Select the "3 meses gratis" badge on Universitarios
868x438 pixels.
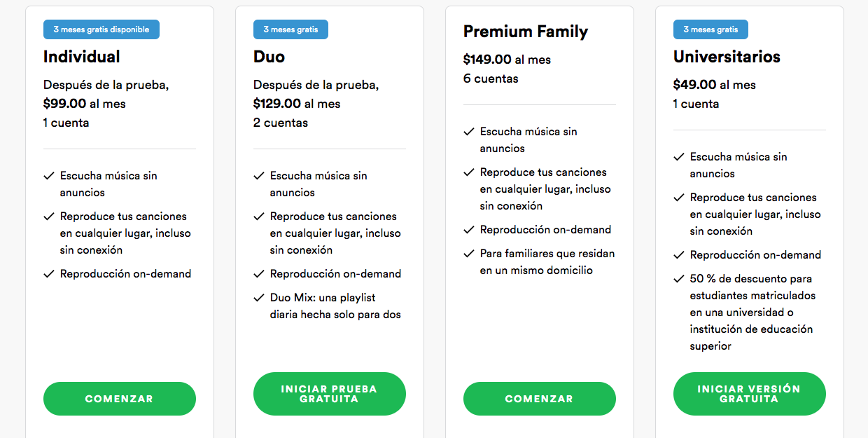tap(710, 29)
